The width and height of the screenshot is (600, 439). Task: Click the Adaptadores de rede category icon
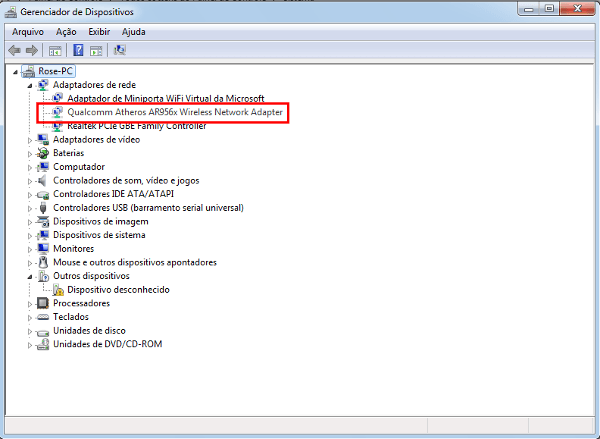(43, 85)
